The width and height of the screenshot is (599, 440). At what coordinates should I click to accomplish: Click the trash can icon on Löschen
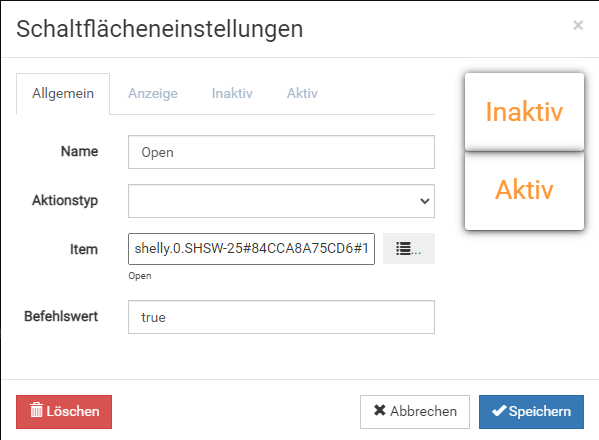click(36, 410)
